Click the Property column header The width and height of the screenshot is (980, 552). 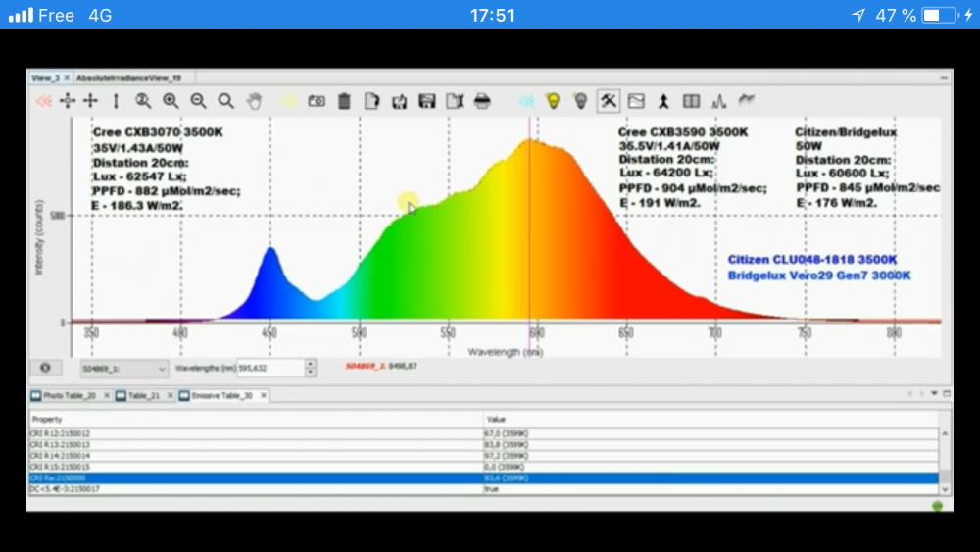click(x=256, y=419)
